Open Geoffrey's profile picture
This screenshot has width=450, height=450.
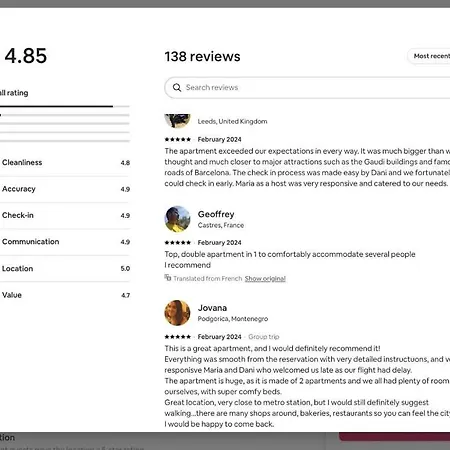(177, 219)
